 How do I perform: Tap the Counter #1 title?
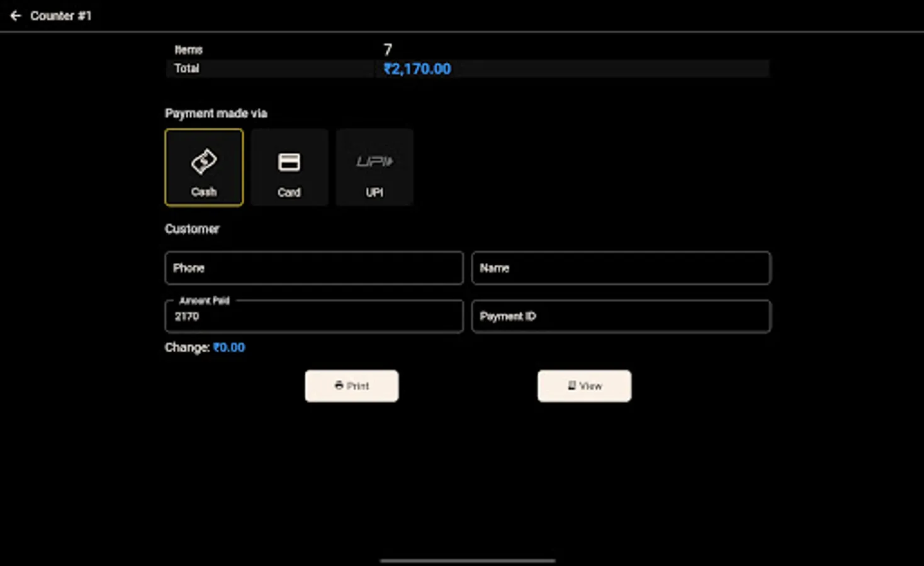pyautogui.click(x=61, y=16)
